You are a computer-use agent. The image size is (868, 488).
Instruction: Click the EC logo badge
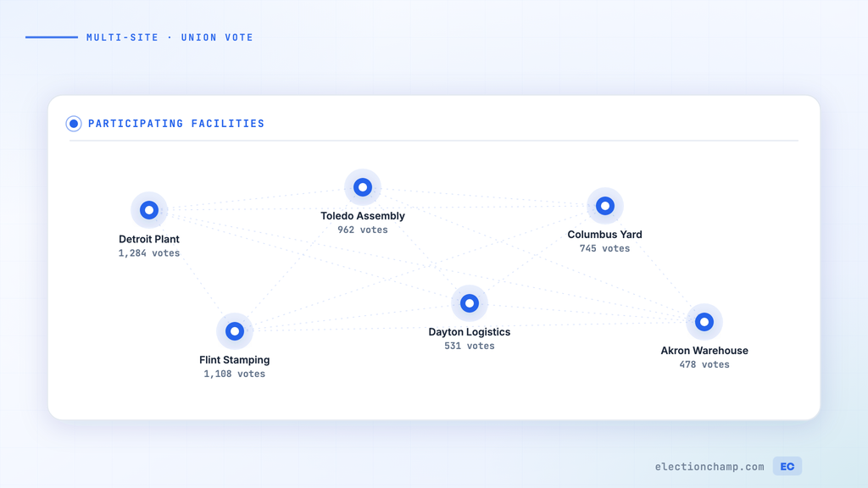[787, 467]
